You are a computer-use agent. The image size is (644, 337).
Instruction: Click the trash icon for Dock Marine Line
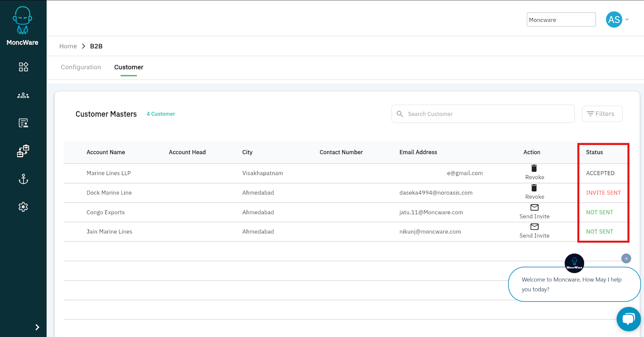click(x=534, y=188)
